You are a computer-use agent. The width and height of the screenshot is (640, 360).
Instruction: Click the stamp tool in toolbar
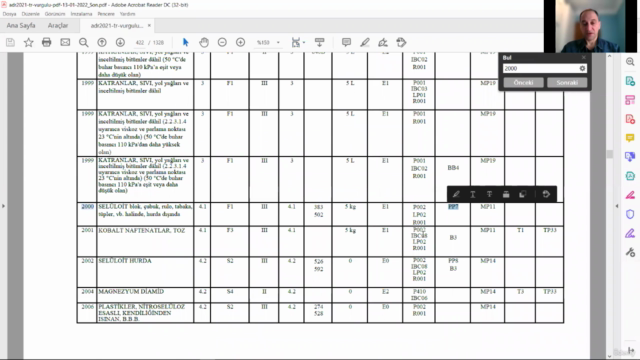click(401, 42)
